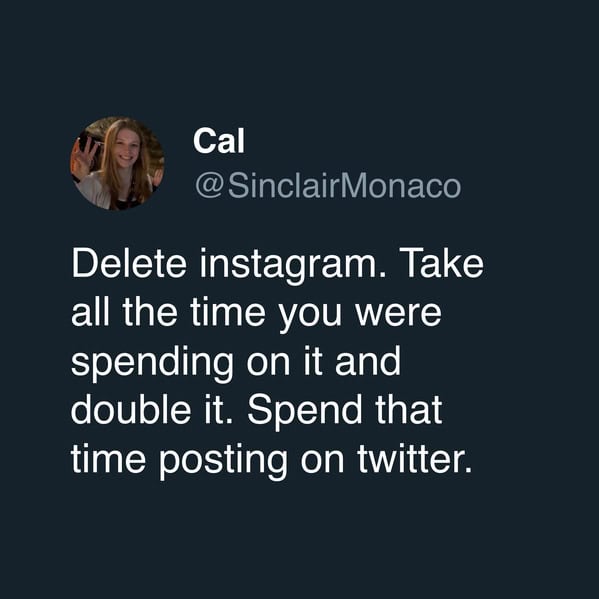599x599 pixels.
Task: Click the display name Cal
Action: (219, 141)
